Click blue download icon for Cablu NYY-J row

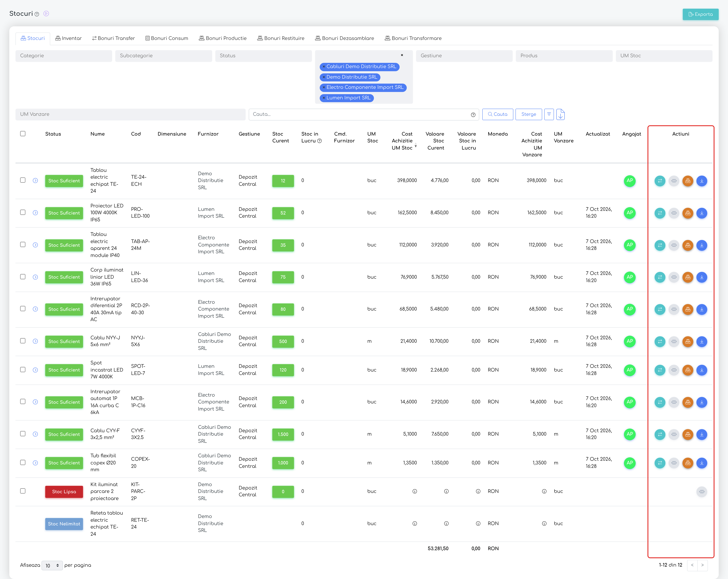click(x=702, y=342)
